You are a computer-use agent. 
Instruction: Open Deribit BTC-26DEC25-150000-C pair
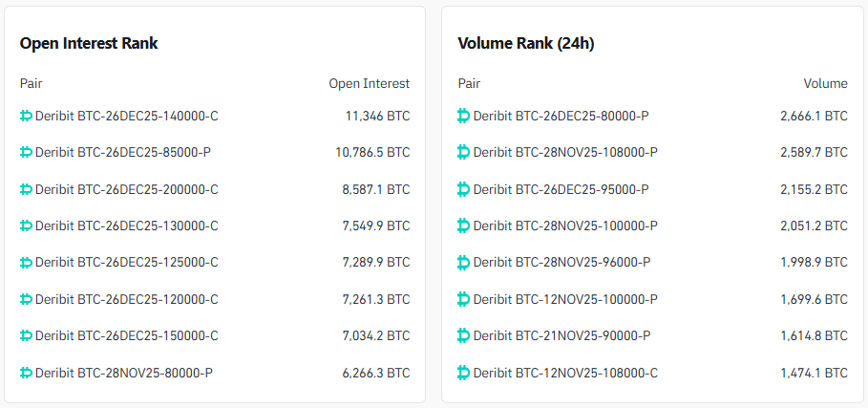pyautogui.click(x=126, y=336)
